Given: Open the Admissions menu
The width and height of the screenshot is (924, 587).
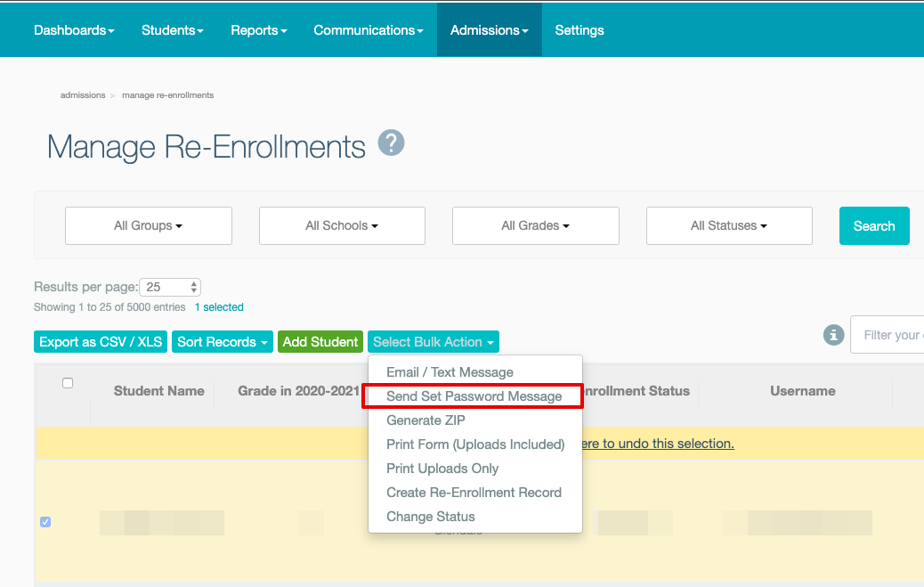Looking at the screenshot, I should 489,30.
